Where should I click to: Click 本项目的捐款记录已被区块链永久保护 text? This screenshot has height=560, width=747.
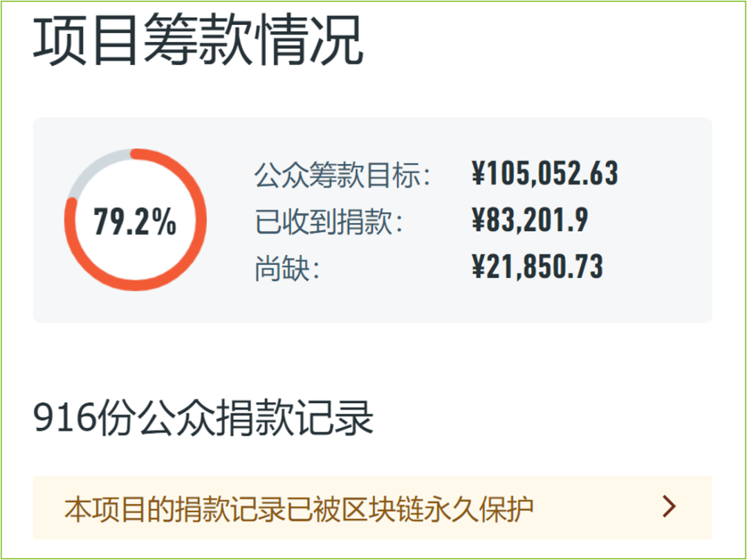click(299, 509)
